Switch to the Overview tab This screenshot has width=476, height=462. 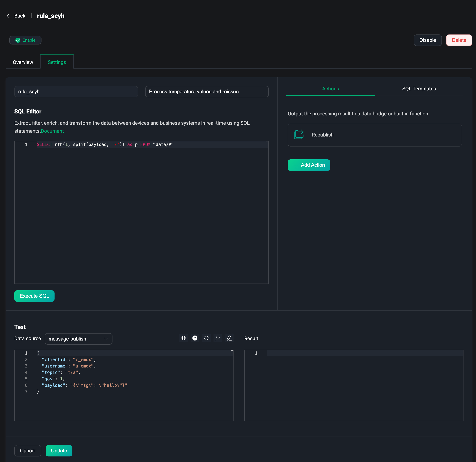point(23,62)
